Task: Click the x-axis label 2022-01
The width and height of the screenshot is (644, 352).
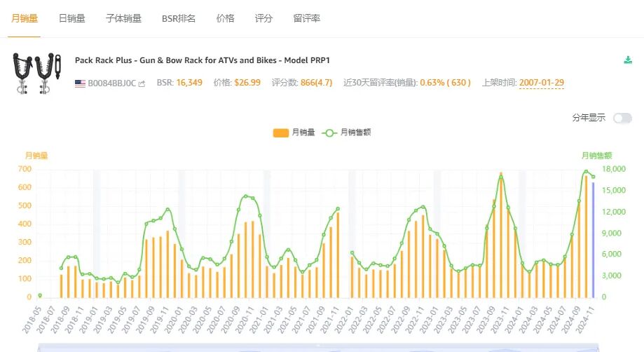Action: click(345, 320)
